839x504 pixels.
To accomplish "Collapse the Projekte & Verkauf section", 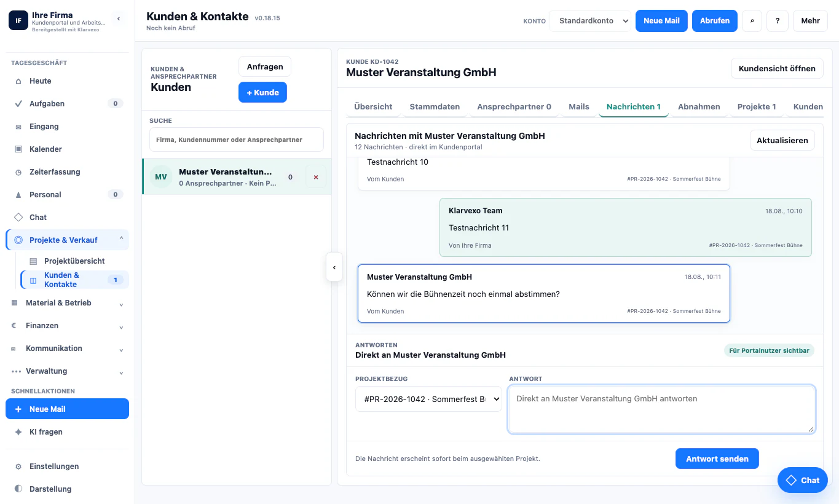I will 121,240.
